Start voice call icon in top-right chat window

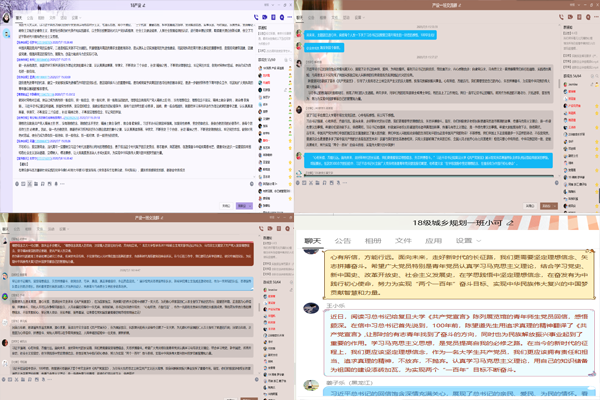point(561,18)
